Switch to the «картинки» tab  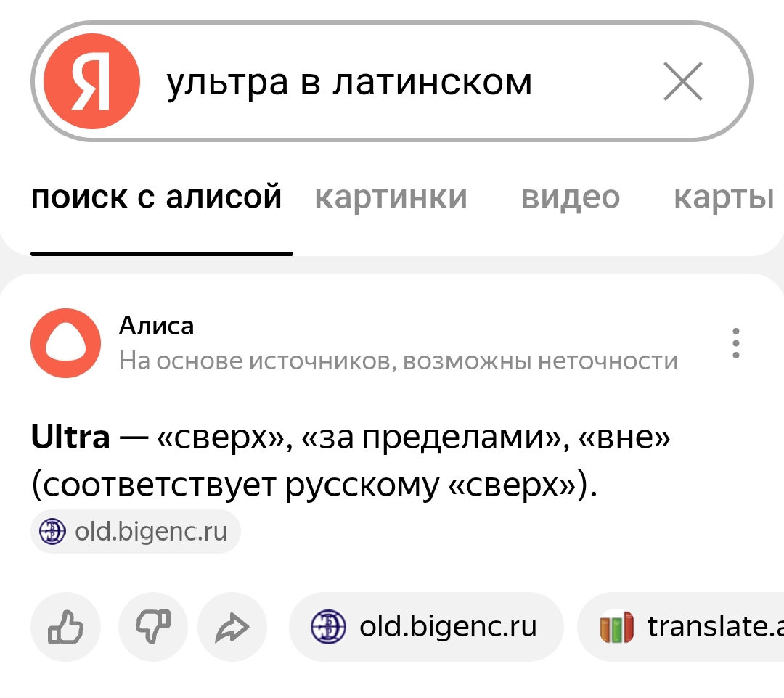pyautogui.click(x=391, y=197)
